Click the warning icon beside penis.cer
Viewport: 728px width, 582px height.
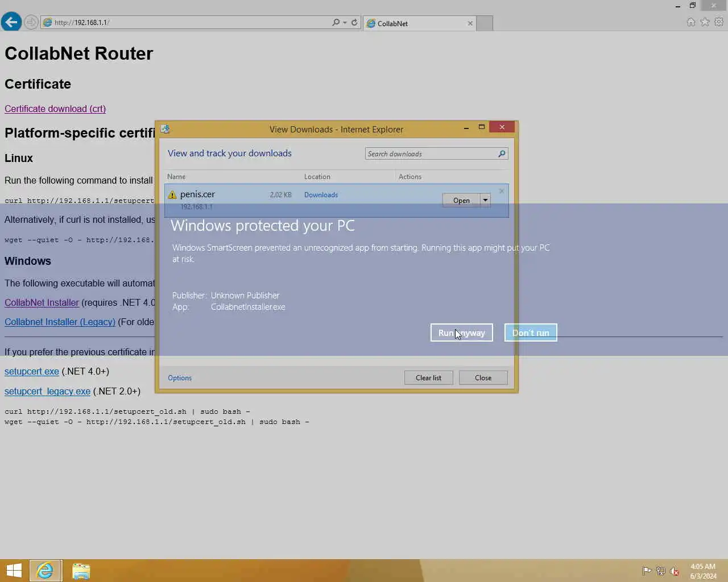172,194
